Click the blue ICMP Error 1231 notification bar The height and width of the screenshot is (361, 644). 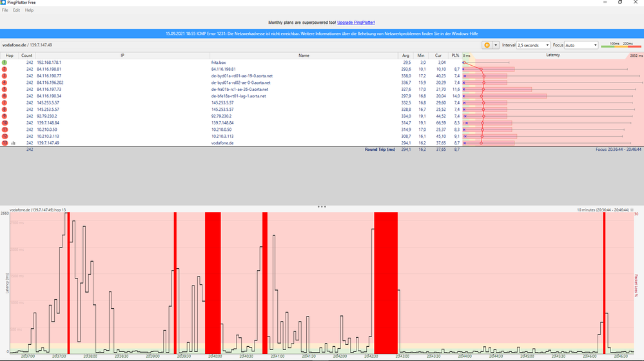(x=322, y=34)
